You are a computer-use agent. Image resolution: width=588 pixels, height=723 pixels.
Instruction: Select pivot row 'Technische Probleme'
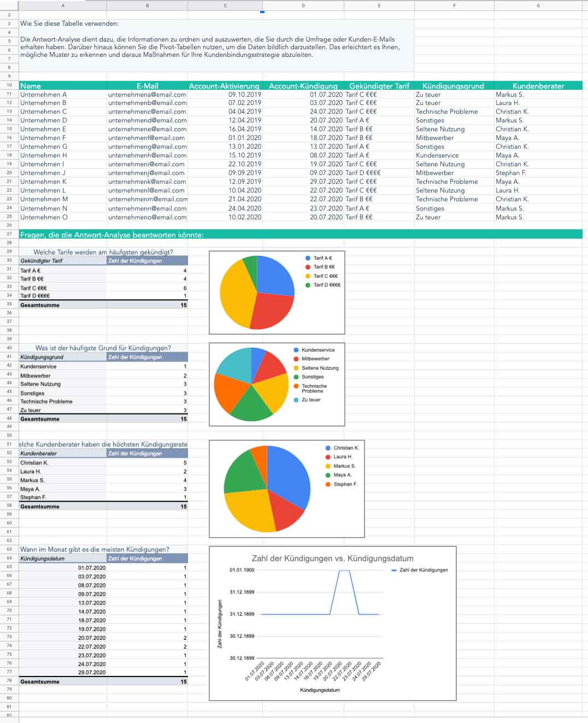point(63,401)
